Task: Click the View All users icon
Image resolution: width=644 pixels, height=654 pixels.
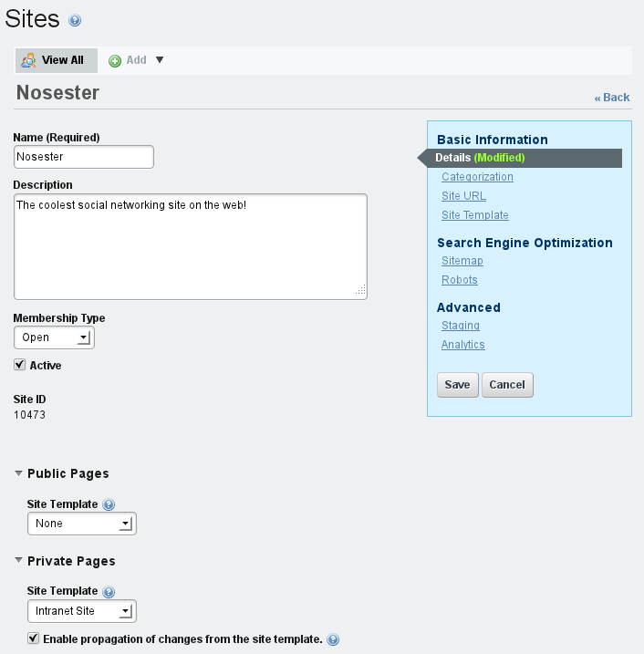Action: coord(28,60)
